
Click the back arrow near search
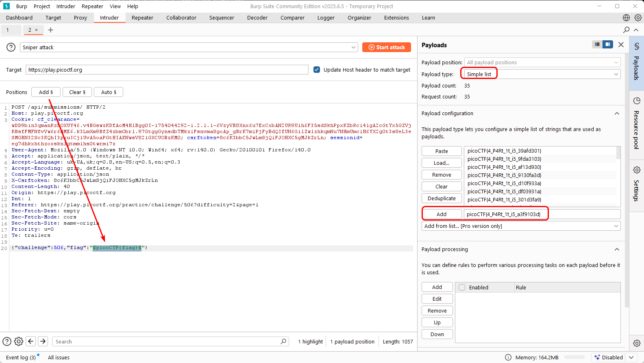[x=31, y=341]
